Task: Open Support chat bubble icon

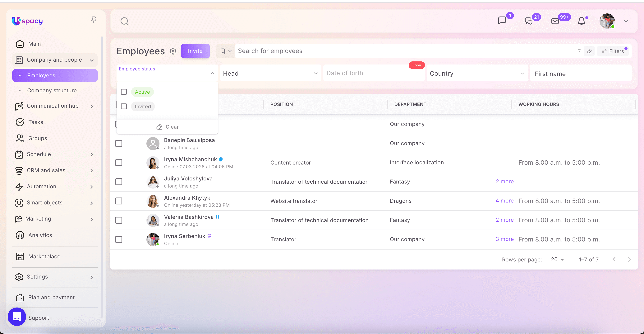Action: [x=17, y=317]
